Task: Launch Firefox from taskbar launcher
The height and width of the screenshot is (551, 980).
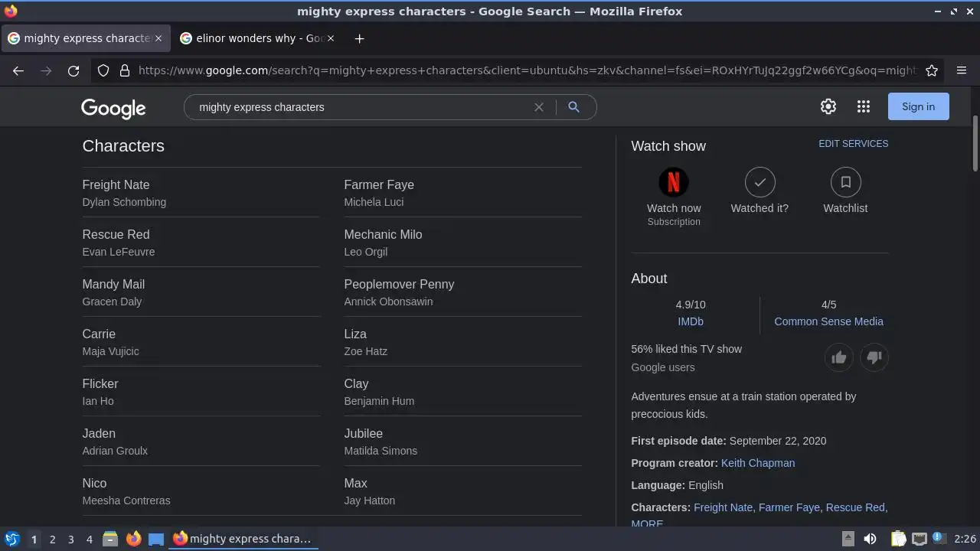Action: tap(133, 539)
